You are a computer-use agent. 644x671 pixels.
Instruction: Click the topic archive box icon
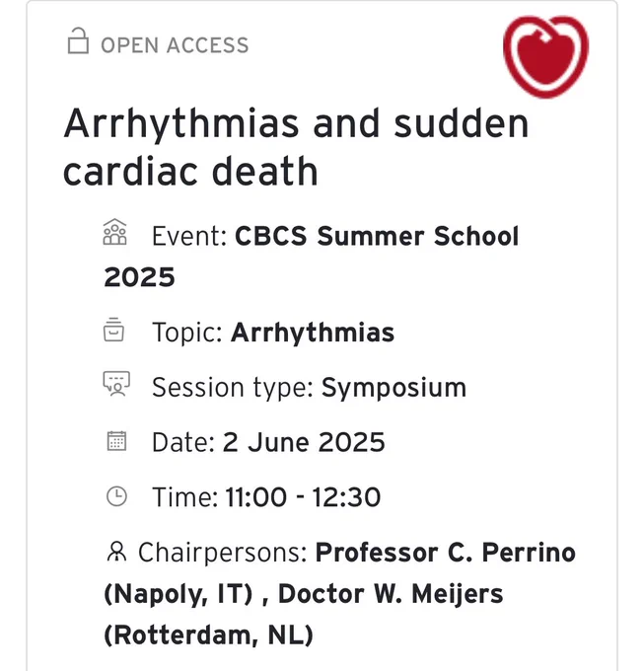pyautogui.click(x=113, y=330)
